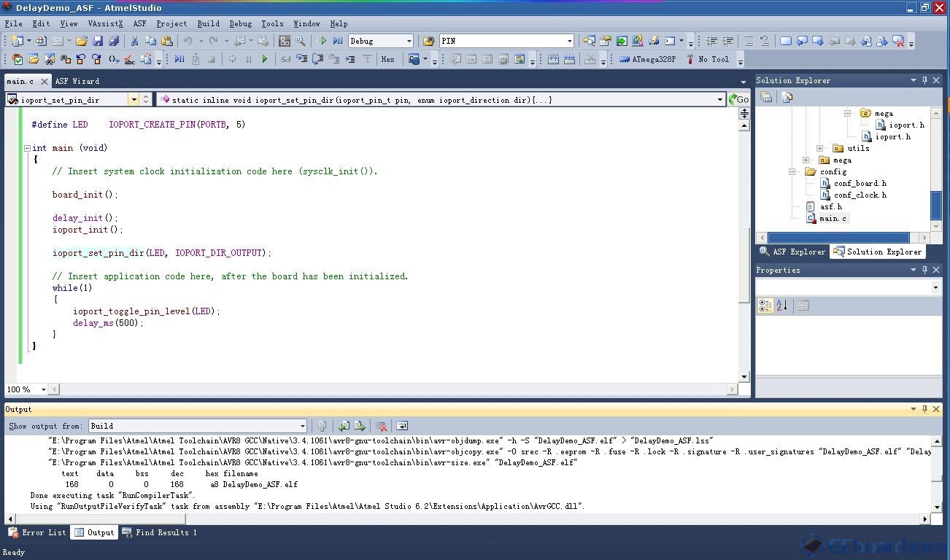
Task: Open conf_board.h in Solution Explorer
Action: 854,183
